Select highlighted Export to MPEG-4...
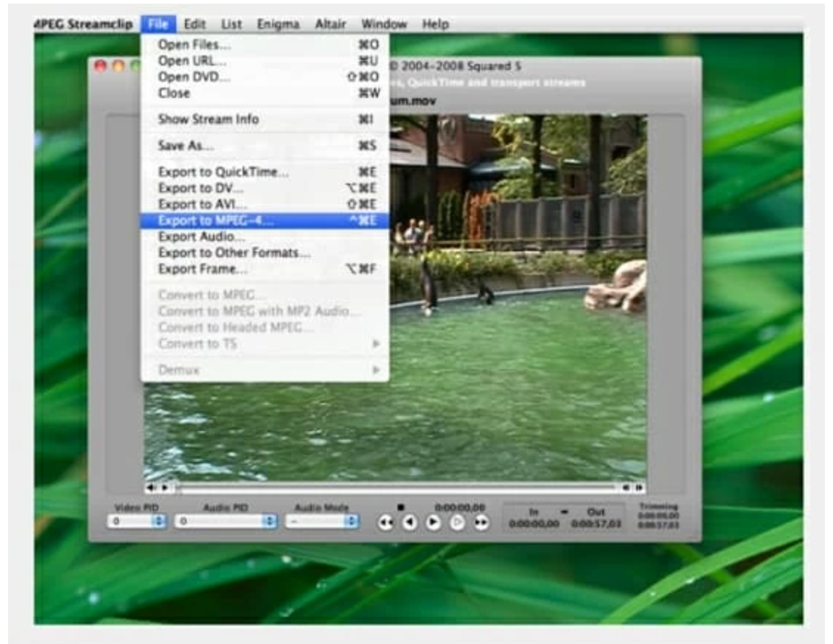833x644 pixels. (x=265, y=220)
